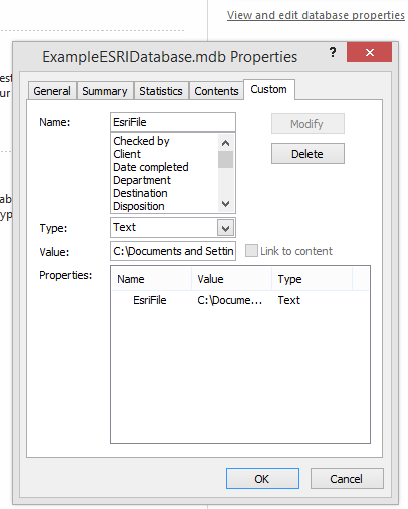Click the Type column header in Properties
This screenshot has height=509, width=408.
pyautogui.click(x=312, y=279)
